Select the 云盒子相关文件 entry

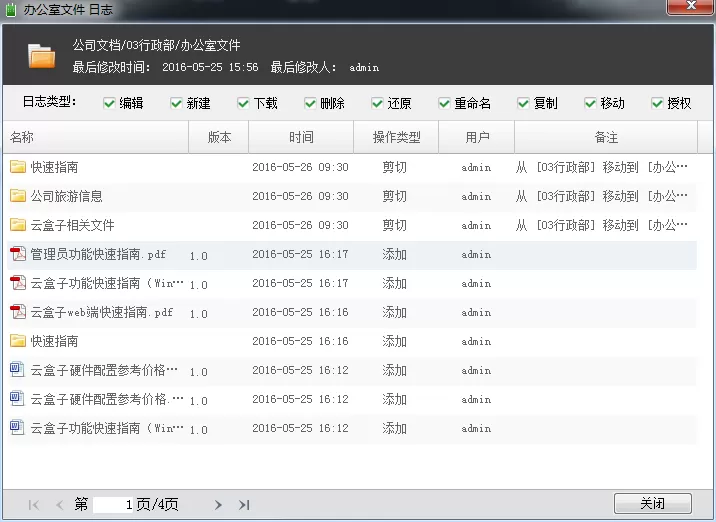[72, 225]
